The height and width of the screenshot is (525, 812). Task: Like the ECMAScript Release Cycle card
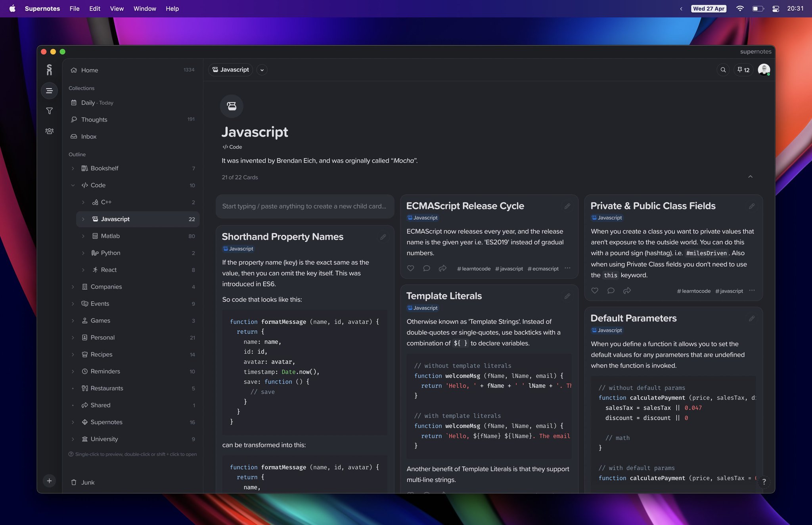click(x=410, y=268)
